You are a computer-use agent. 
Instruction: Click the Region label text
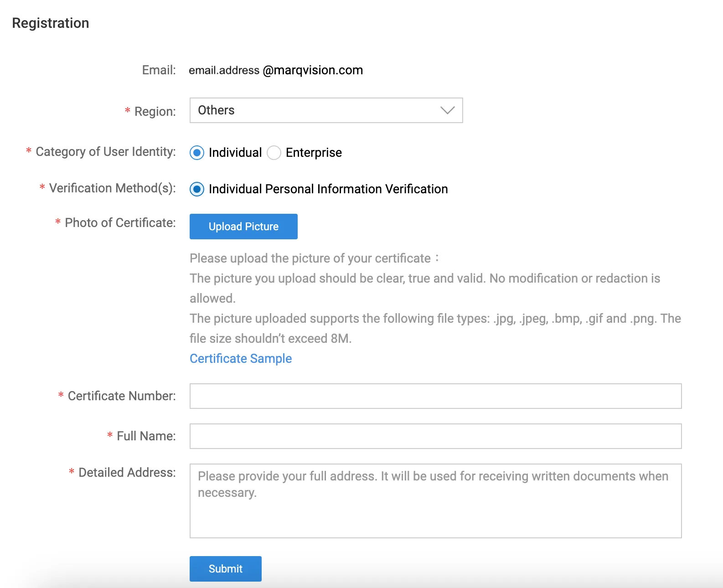pyautogui.click(x=155, y=112)
